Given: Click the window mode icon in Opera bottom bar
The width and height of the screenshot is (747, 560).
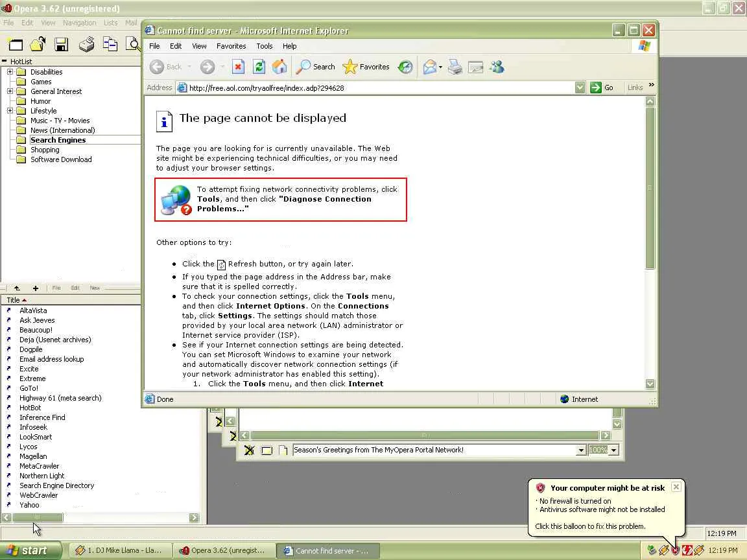Looking at the screenshot, I should (267, 450).
